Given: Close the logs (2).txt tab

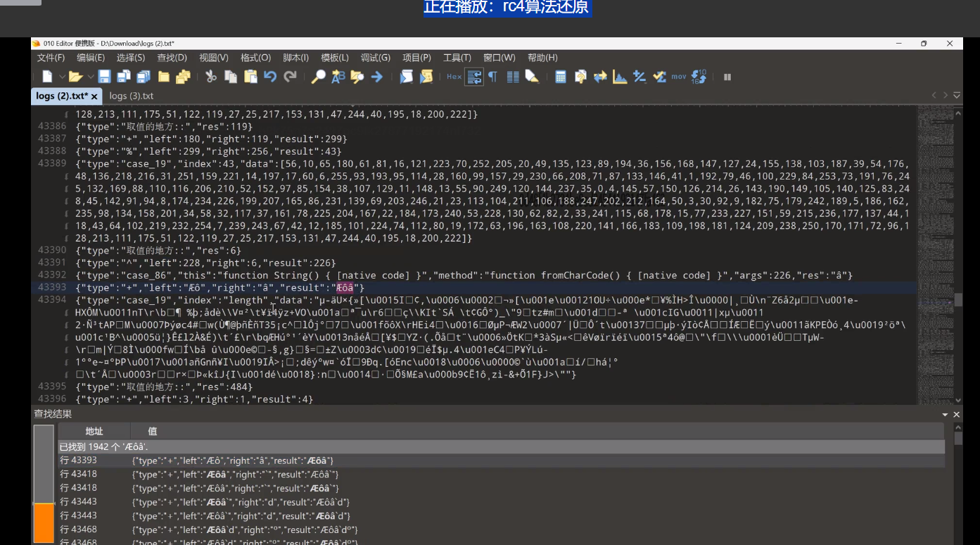Looking at the screenshot, I should 94,96.
